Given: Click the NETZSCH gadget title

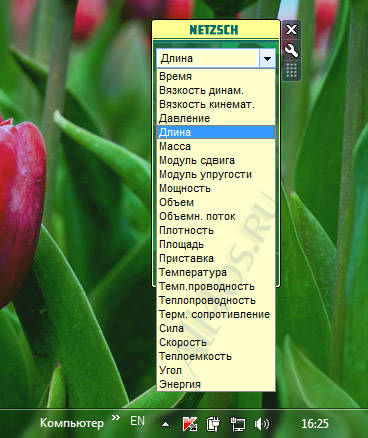Looking at the screenshot, I should pyautogui.click(x=214, y=30).
